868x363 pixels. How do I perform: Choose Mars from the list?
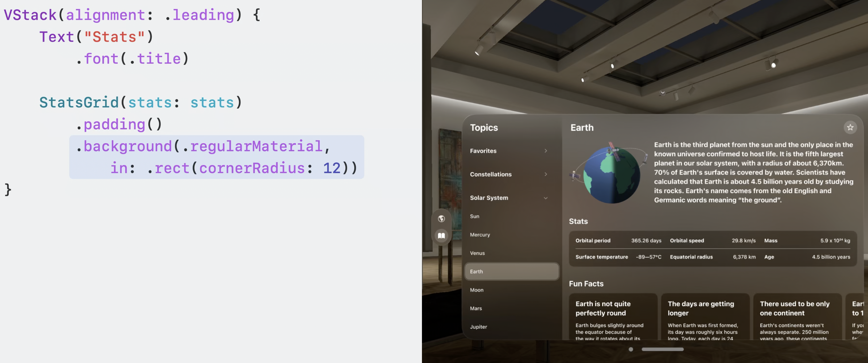(x=476, y=308)
